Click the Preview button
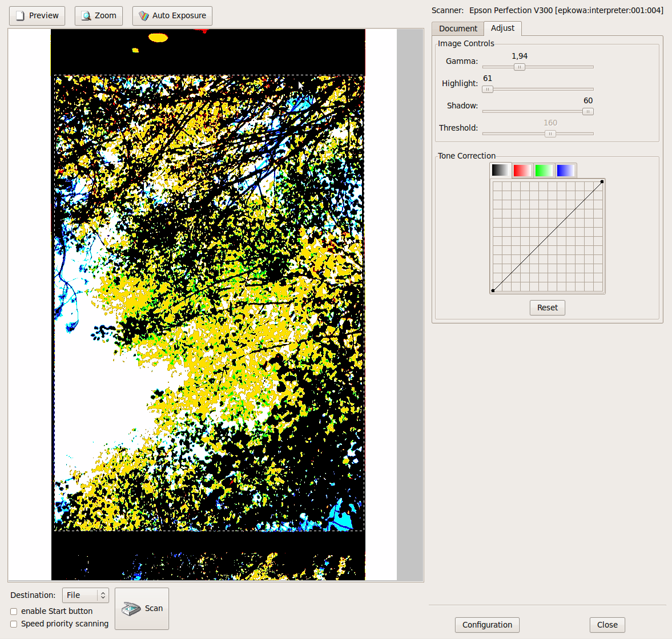 click(x=37, y=16)
